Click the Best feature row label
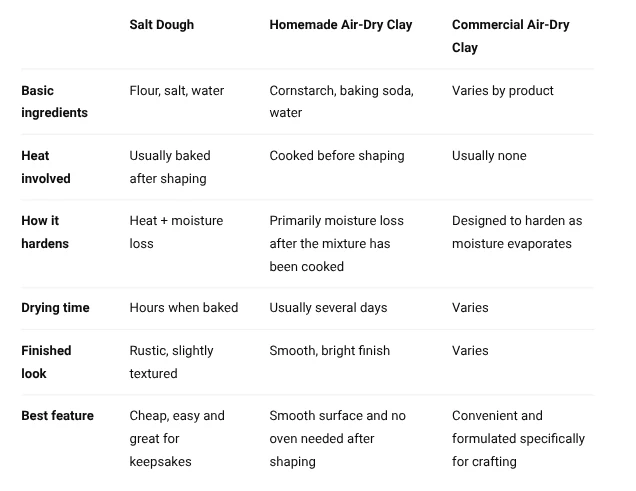The height and width of the screenshot is (491, 636). [x=58, y=416]
